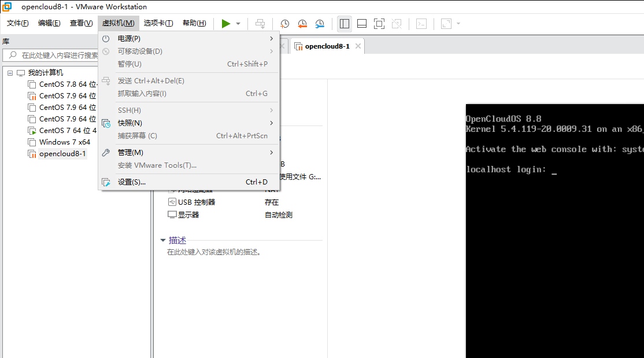
Task: Select Windows 7 x64 in library
Action: [65, 142]
